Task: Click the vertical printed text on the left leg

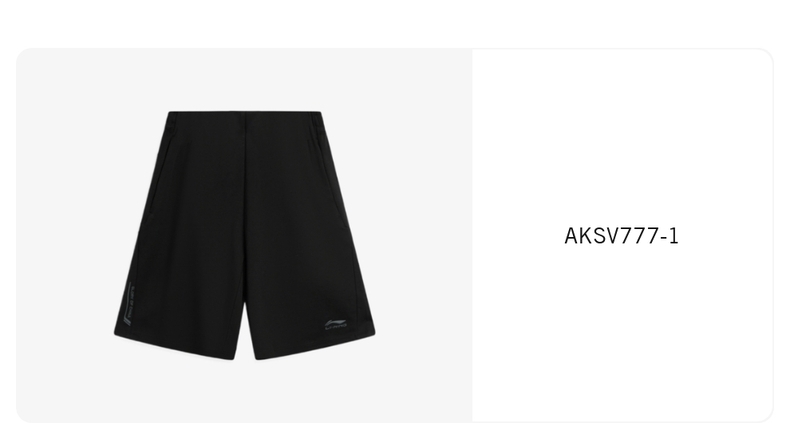Action: coord(129,304)
